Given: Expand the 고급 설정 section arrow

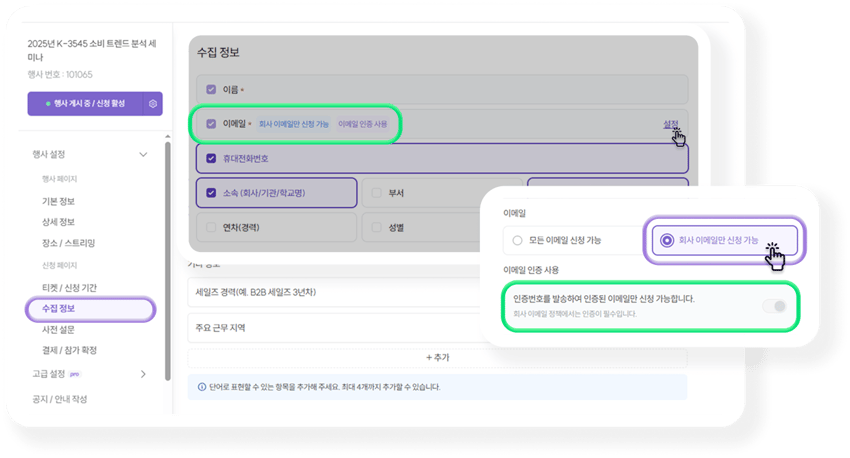Looking at the screenshot, I should (x=143, y=374).
